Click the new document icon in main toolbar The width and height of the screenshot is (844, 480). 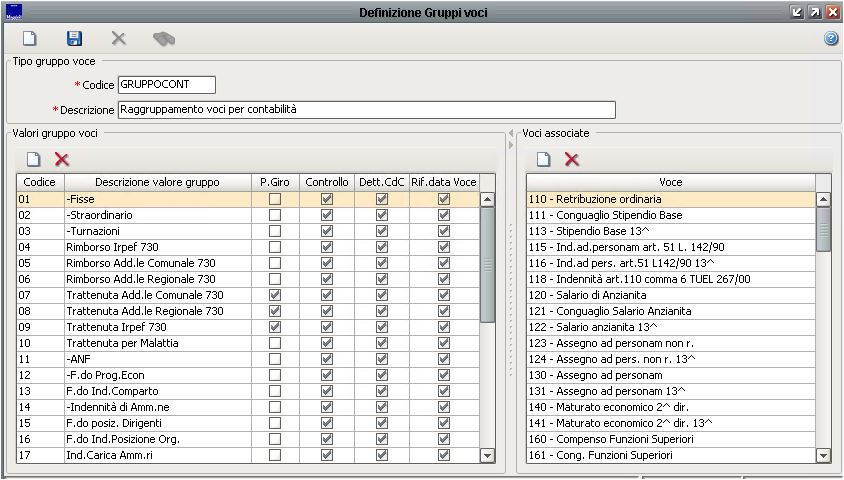[30, 39]
